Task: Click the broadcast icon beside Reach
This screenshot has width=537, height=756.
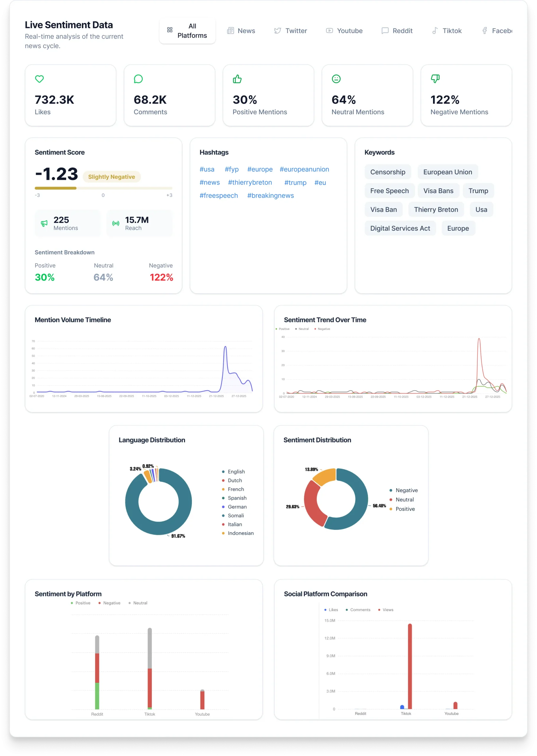Action: (116, 224)
